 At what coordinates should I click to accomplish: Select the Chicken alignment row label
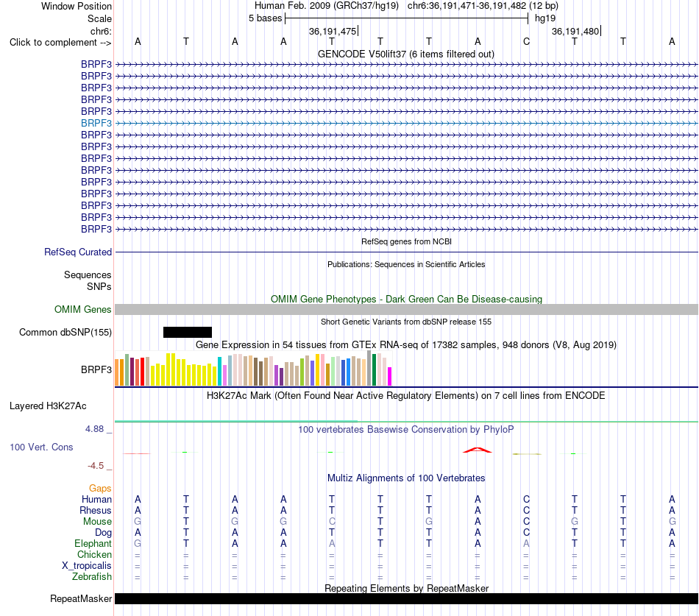tap(94, 554)
